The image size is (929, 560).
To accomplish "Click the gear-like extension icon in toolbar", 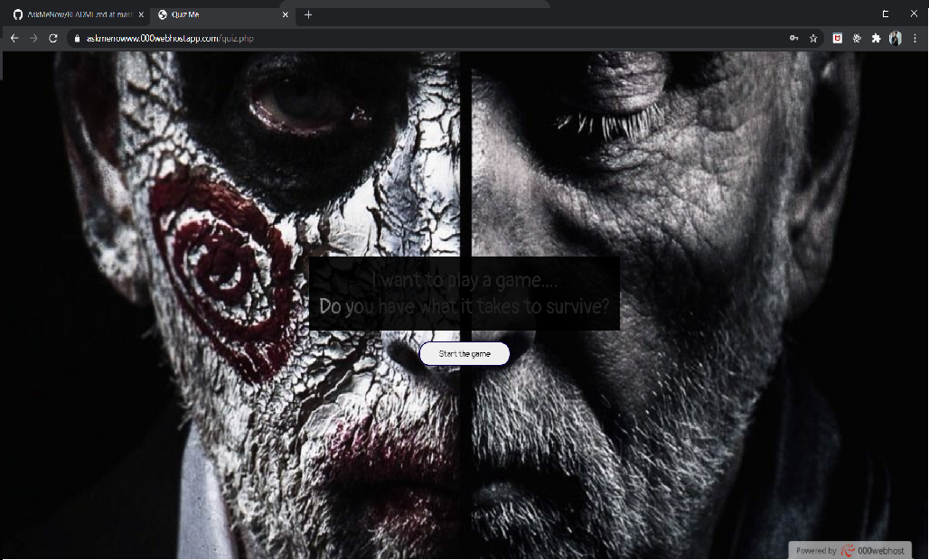I will click(x=857, y=39).
